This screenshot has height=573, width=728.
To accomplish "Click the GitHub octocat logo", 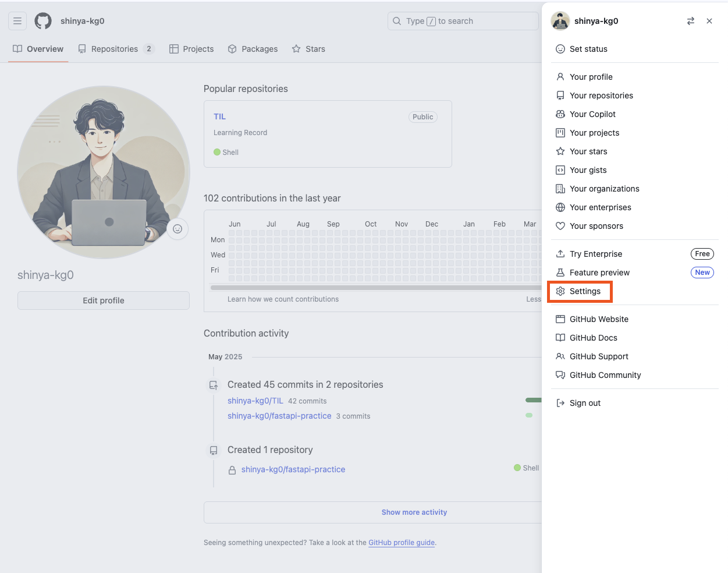I will pyautogui.click(x=42, y=20).
